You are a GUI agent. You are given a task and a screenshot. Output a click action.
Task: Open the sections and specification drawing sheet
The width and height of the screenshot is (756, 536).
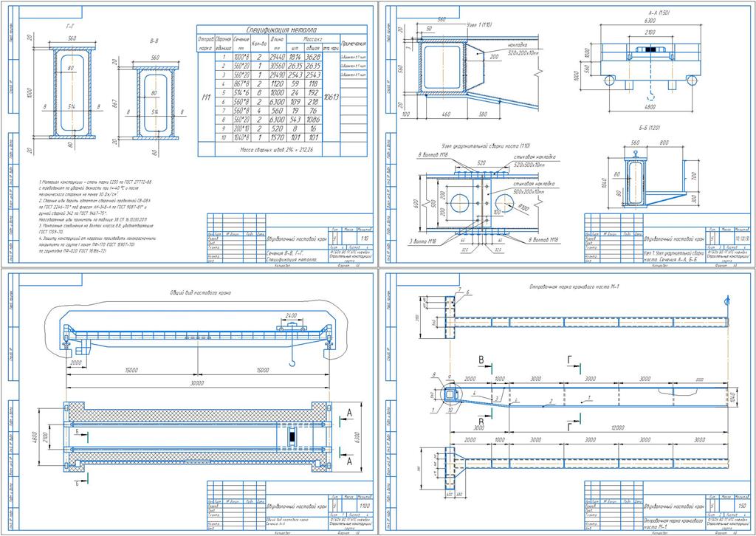[188, 134]
